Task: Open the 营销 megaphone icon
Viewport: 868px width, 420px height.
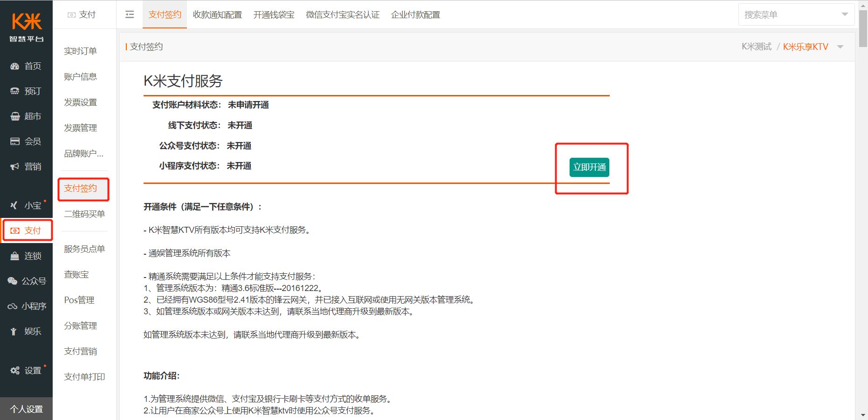Action: (15, 167)
